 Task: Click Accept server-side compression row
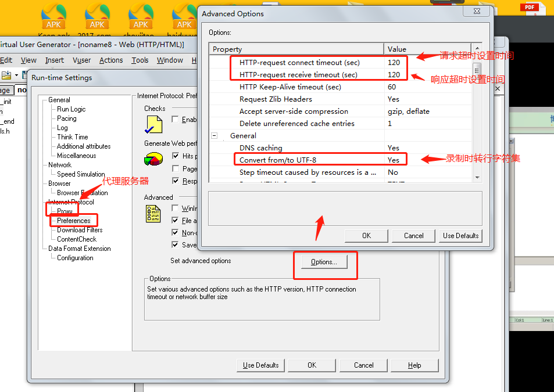point(341,111)
